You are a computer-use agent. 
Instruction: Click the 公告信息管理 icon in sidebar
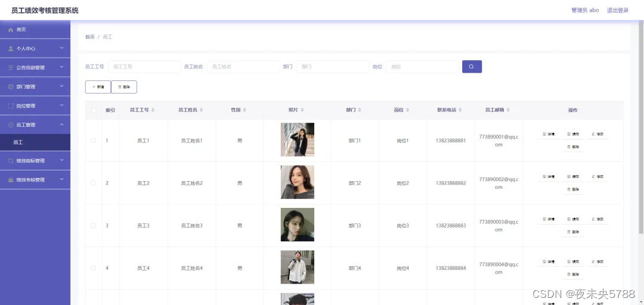pyautogui.click(x=11, y=68)
